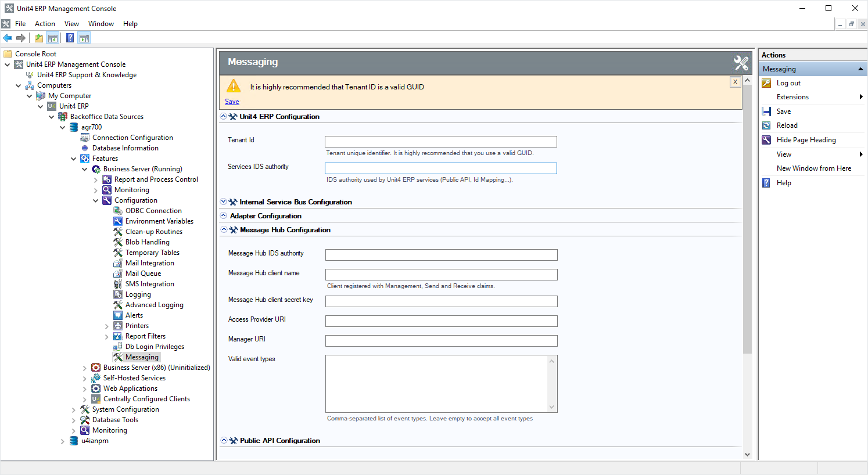Expand the u4ianpm data source node
Viewport: 868px width, 475px height.
[x=63, y=441]
